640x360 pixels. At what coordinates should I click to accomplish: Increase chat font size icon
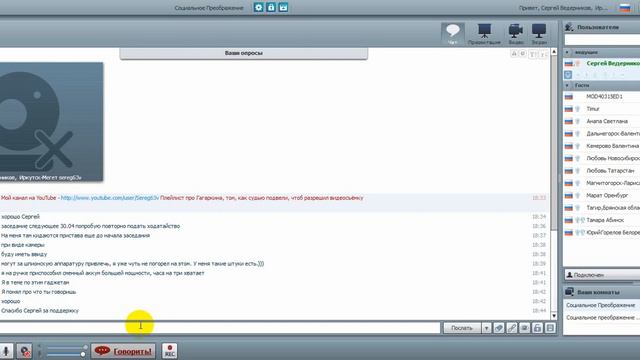pos(533,54)
